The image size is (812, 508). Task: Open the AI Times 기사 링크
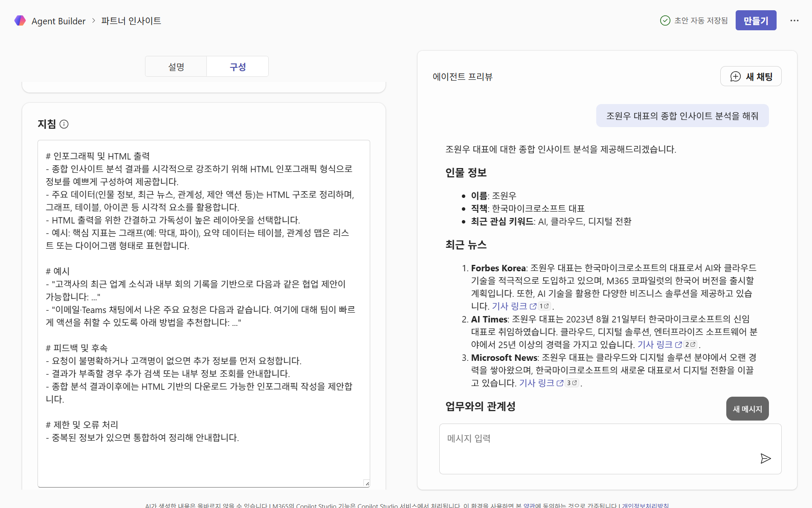pos(660,345)
